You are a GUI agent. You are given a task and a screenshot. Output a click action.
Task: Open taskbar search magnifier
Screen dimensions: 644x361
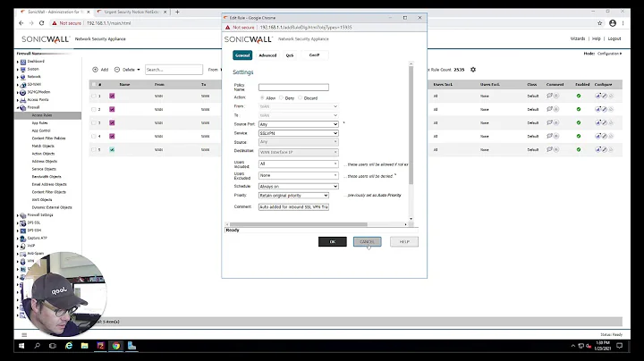coord(37,346)
